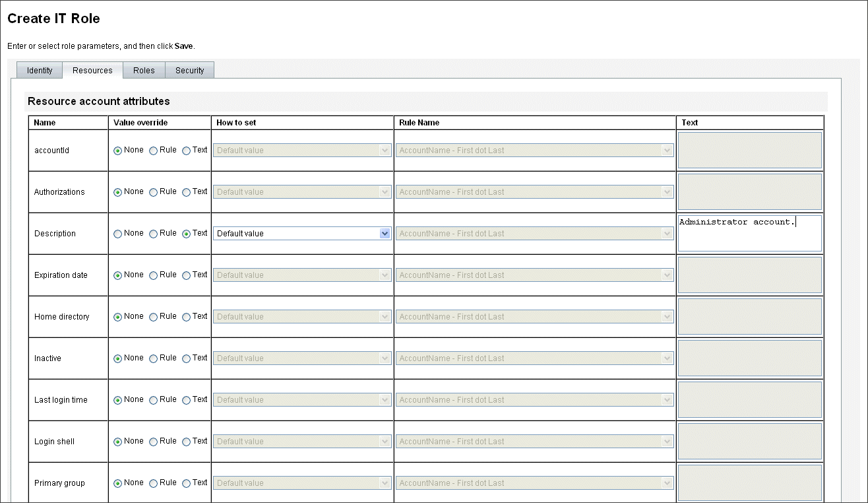Click the 'accountId' attribute name
Screen dimensions: 868x503
51,151
